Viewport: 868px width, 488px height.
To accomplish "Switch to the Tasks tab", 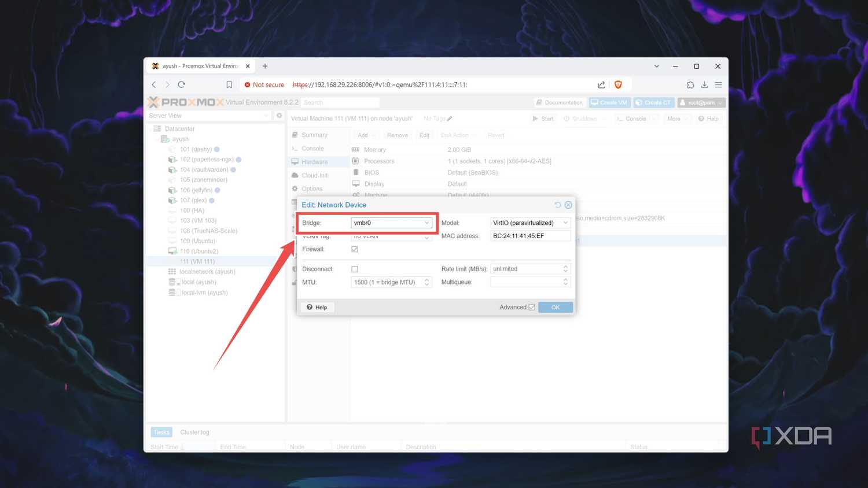I will 161,432.
